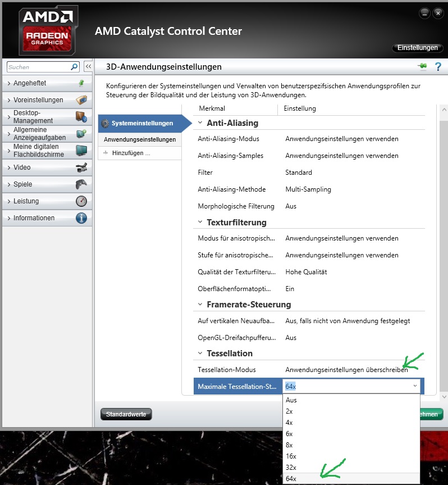Select 2x tessellation level
448x485 pixels.
click(351, 411)
